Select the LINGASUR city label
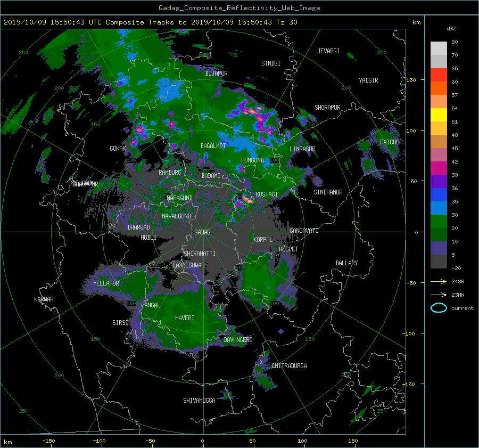 click(x=302, y=149)
